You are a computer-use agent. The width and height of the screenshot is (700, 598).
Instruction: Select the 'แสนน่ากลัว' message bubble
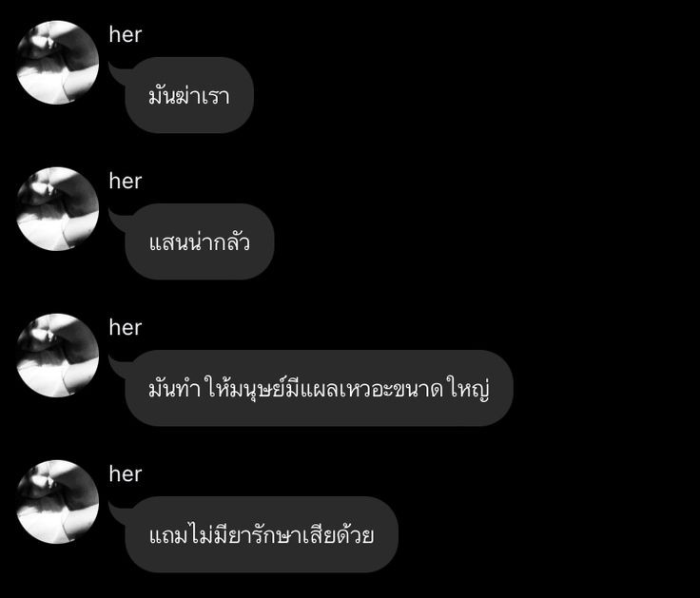click(200, 241)
